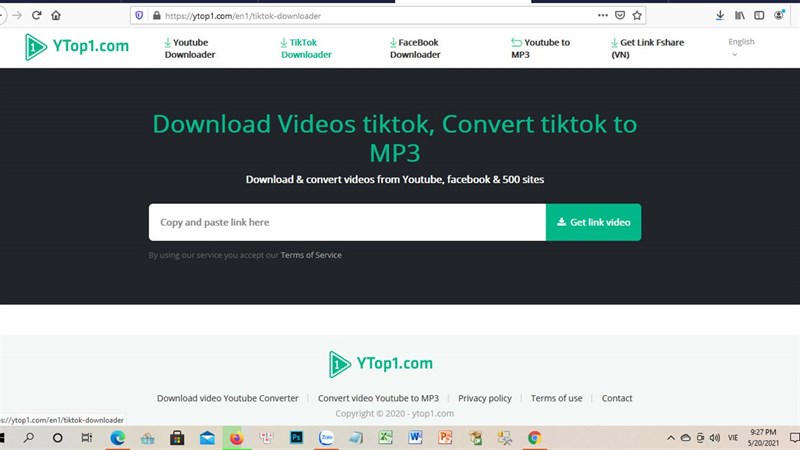The height and width of the screenshot is (450, 800).
Task: Open Contact footer link
Action: [617, 398]
